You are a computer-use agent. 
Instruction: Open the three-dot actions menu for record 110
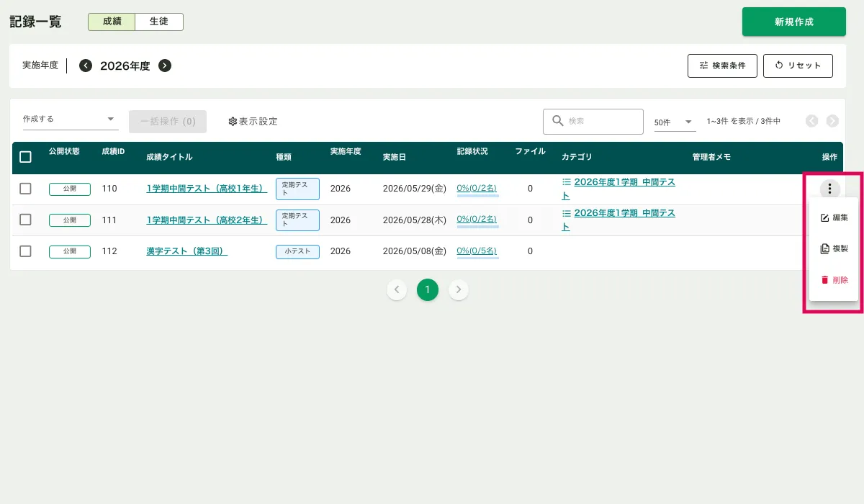tap(829, 189)
